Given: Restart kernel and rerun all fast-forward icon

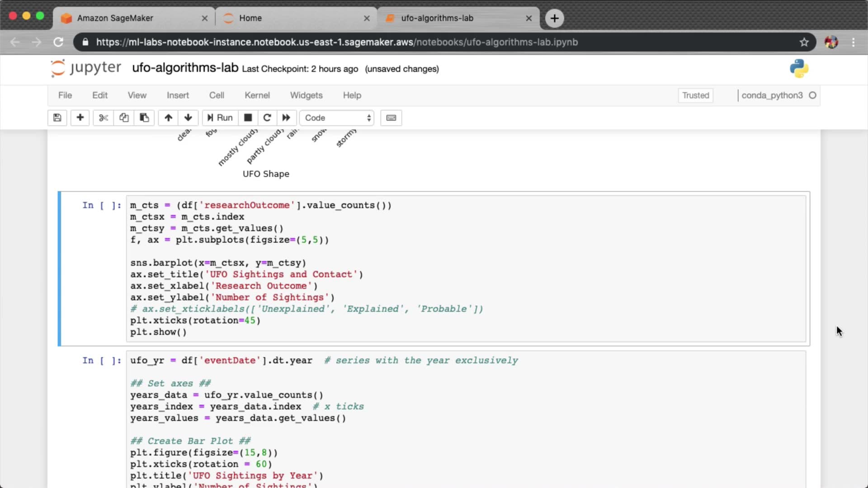Looking at the screenshot, I should [x=286, y=118].
